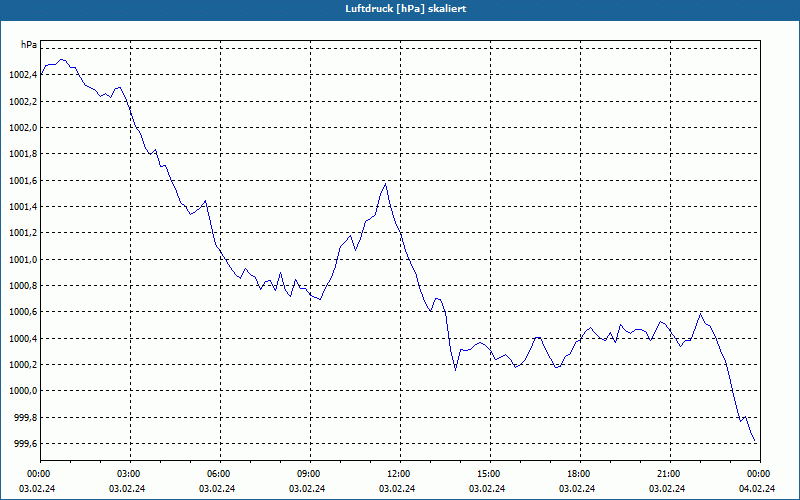Click the "00:00" time label above 04.02.24
This screenshot has height=500, width=800.
pos(760,474)
